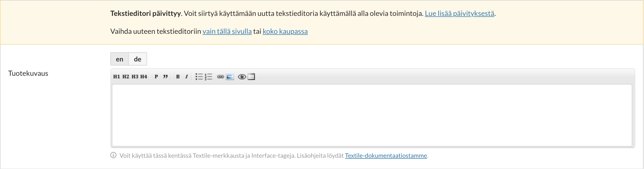
Task: Insert a numbered list
Action: (208, 77)
